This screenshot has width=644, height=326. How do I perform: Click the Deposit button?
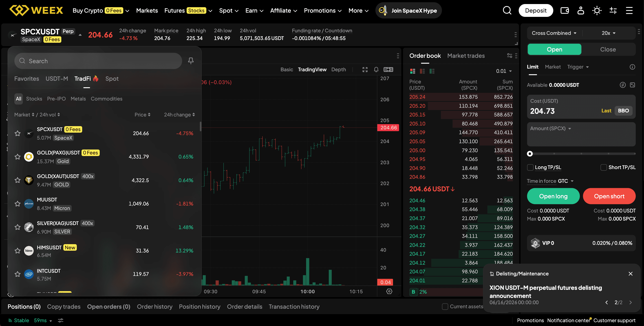coord(536,11)
